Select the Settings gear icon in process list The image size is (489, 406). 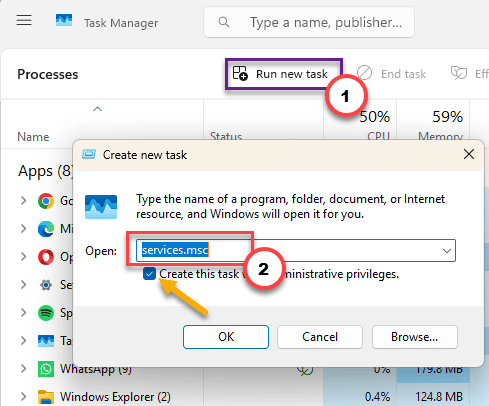click(x=46, y=285)
